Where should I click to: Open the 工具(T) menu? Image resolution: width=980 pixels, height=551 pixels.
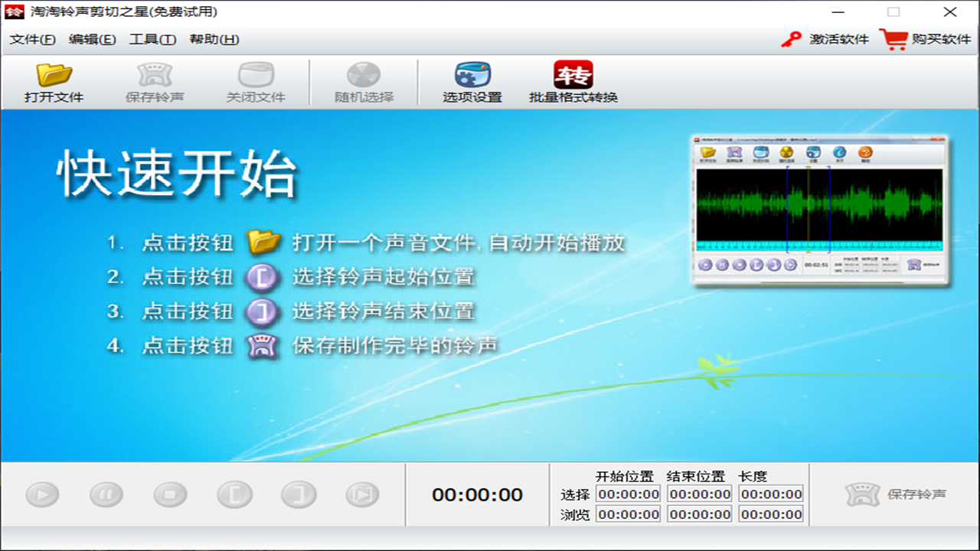152,40
